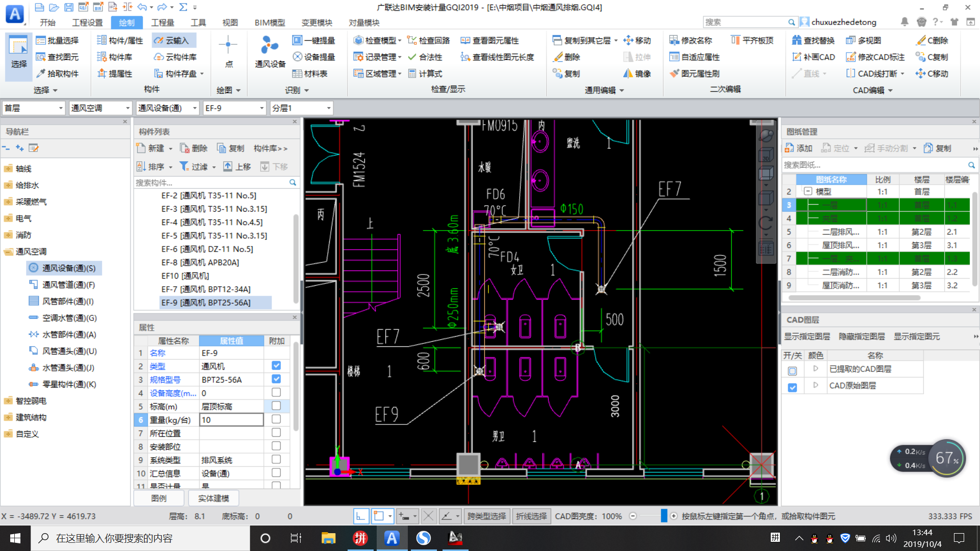Expand the 检查模型 dropdown arrow
980x551 pixels.
400,41
